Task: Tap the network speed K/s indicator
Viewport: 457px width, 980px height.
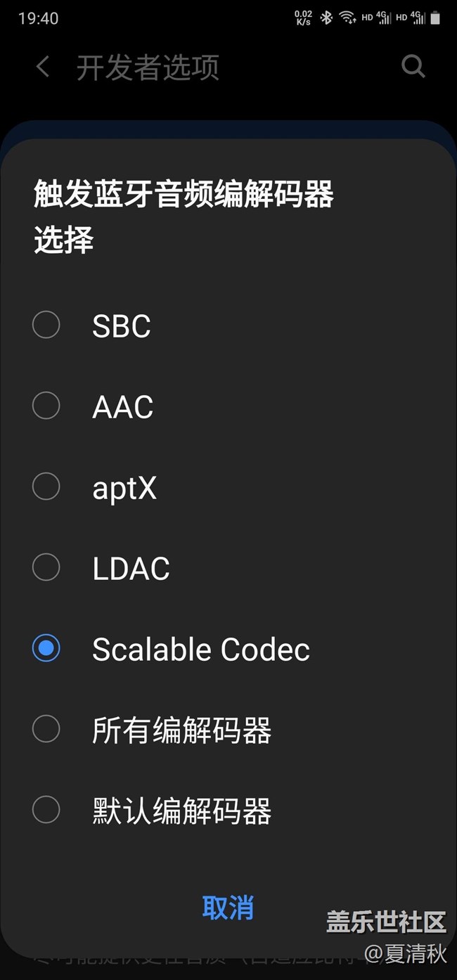Action: pyautogui.click(x=303, y=18)
